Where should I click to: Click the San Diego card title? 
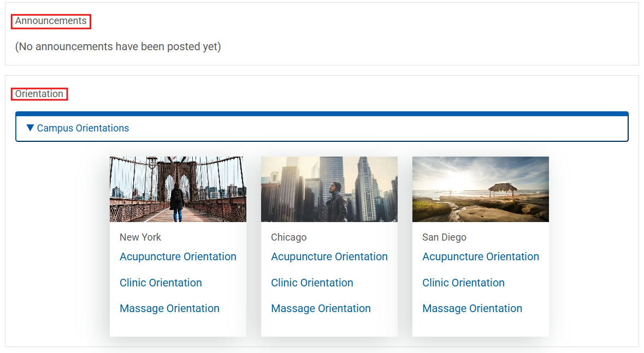tap(444, 237)
